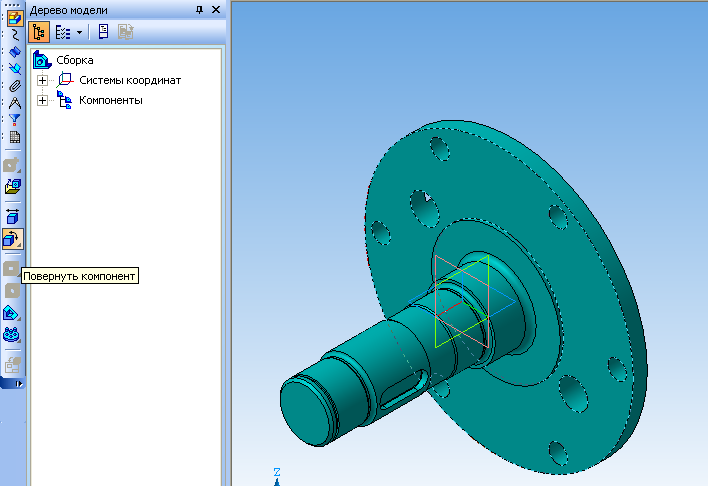Expand the Компоненты node
The height and width of the screenshot is (486, 708).
(42, 100)
